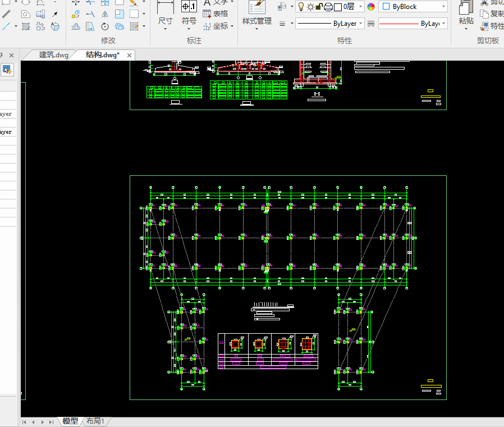Screen dimensions: 504x427
Task: Click the mechanical part drawing icon
Action: point(40,14)
